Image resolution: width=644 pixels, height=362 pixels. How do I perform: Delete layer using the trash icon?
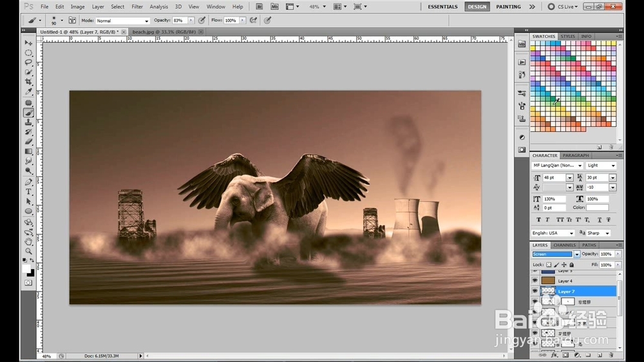[611, 355]
